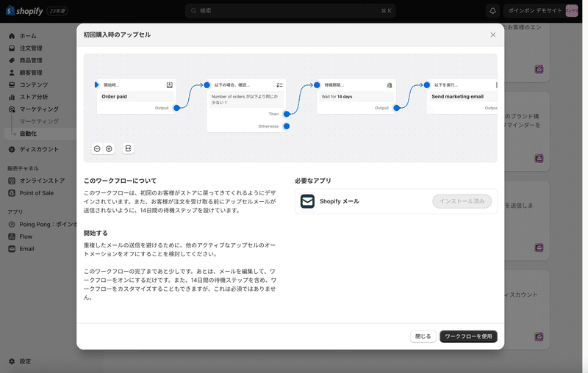
Task: Click the 注文管理 inbox icon
Action: click(12, 48)
